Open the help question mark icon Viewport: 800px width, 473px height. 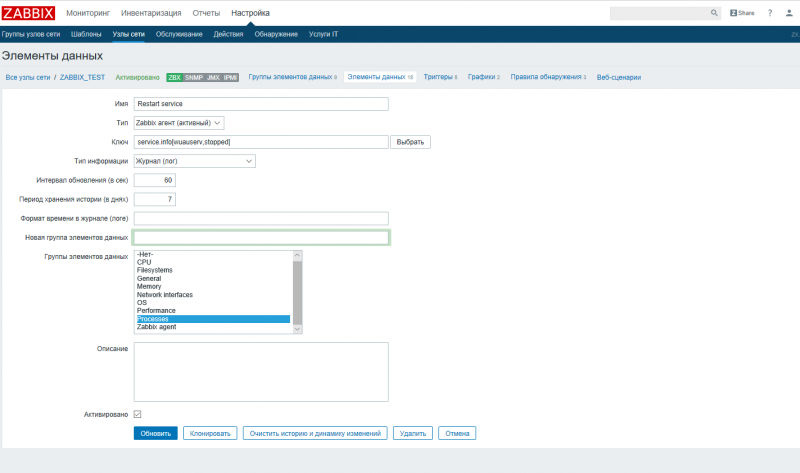(x=770, y=13)
